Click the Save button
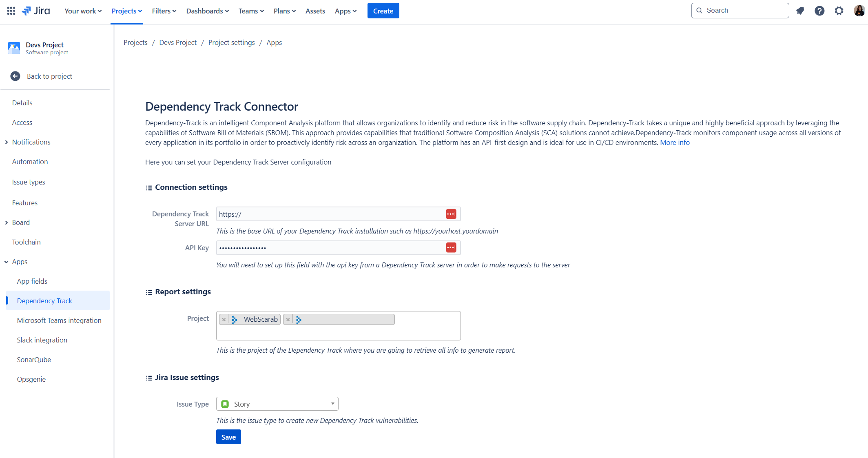The height and width of the screenshot is (458, 868). tap(228, 437)
